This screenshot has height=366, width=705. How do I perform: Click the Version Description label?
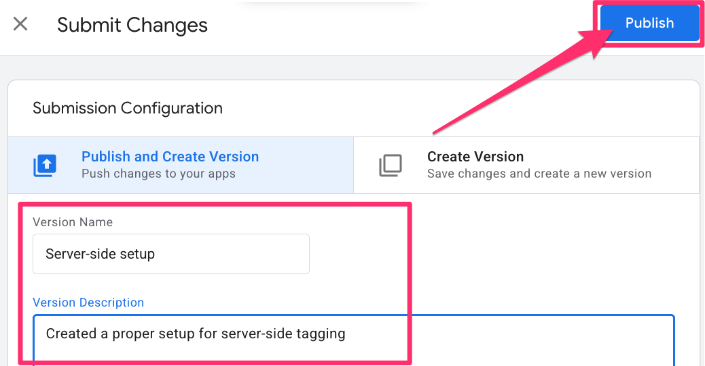tap(88, 303)
